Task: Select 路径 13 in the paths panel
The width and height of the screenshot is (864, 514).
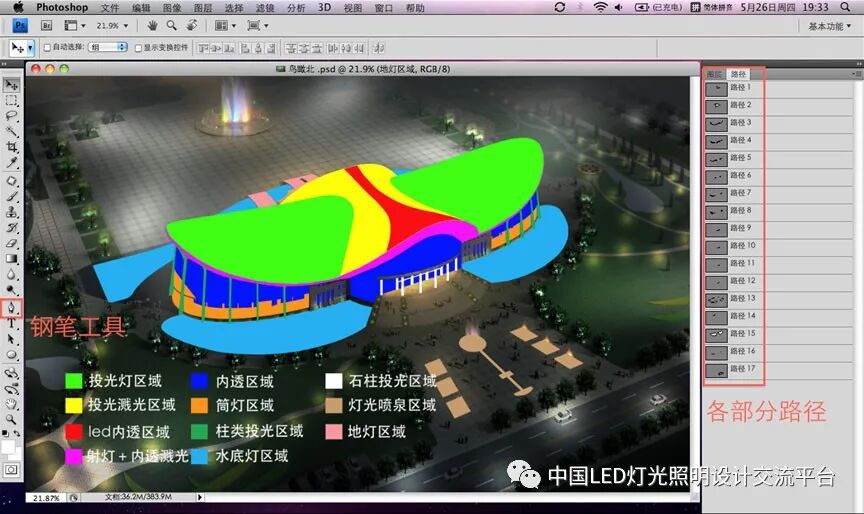Action: coord(779,299)
